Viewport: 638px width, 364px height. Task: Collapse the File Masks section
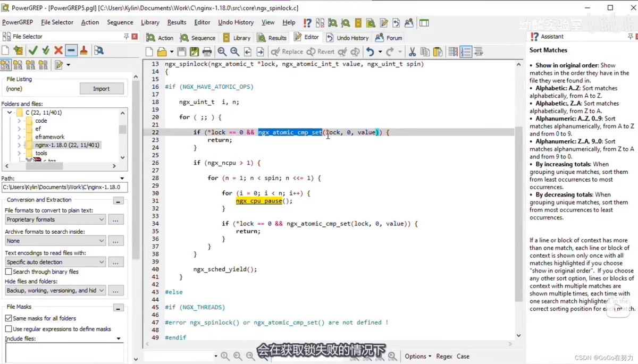[119, 308]
